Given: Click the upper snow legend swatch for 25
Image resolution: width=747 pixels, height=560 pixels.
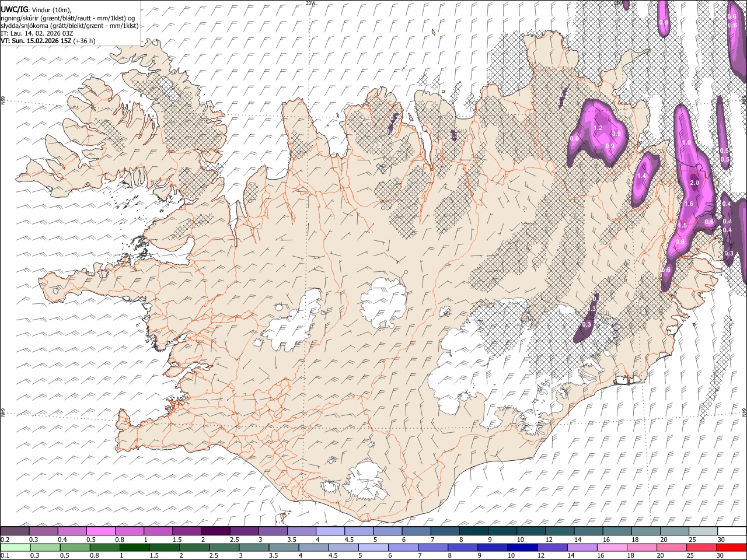Looking at the screenshot, I should coord(703,531).
